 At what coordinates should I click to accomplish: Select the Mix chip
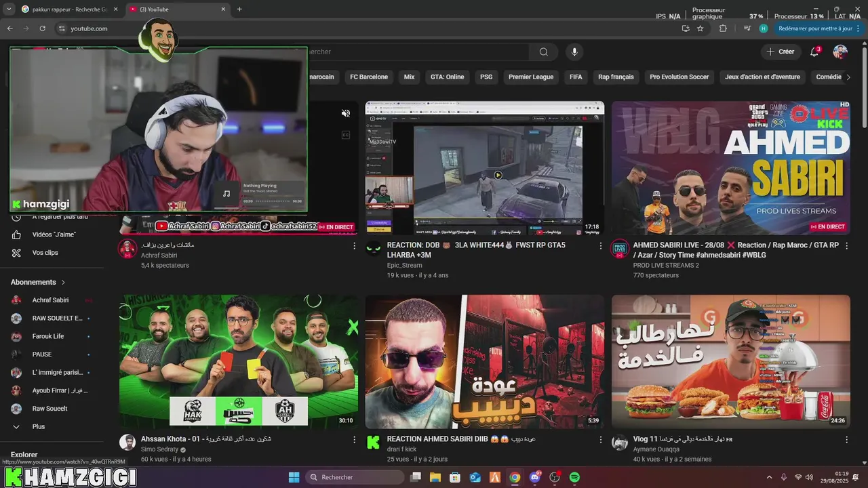[x=409, y=77]
